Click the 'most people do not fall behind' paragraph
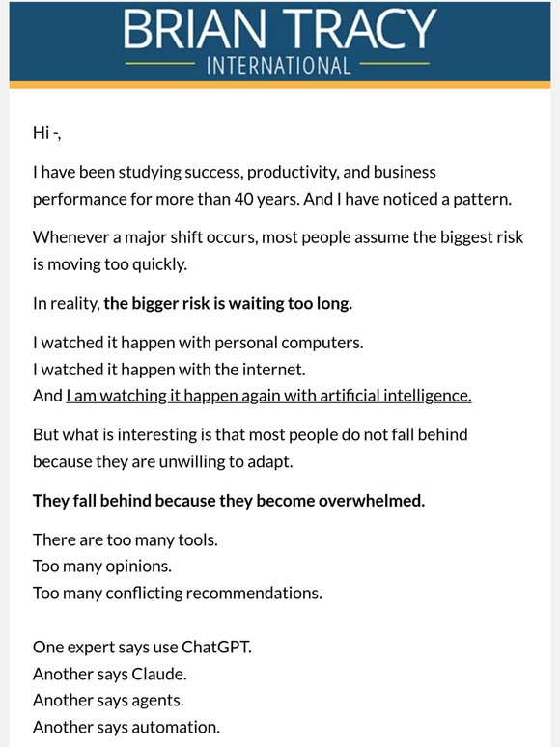Viewport: 560px width, 747px height. click(250, 448)
